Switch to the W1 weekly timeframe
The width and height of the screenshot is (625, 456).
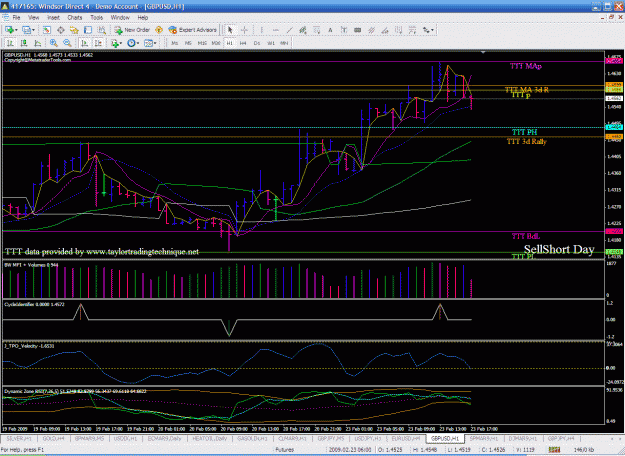271,43
